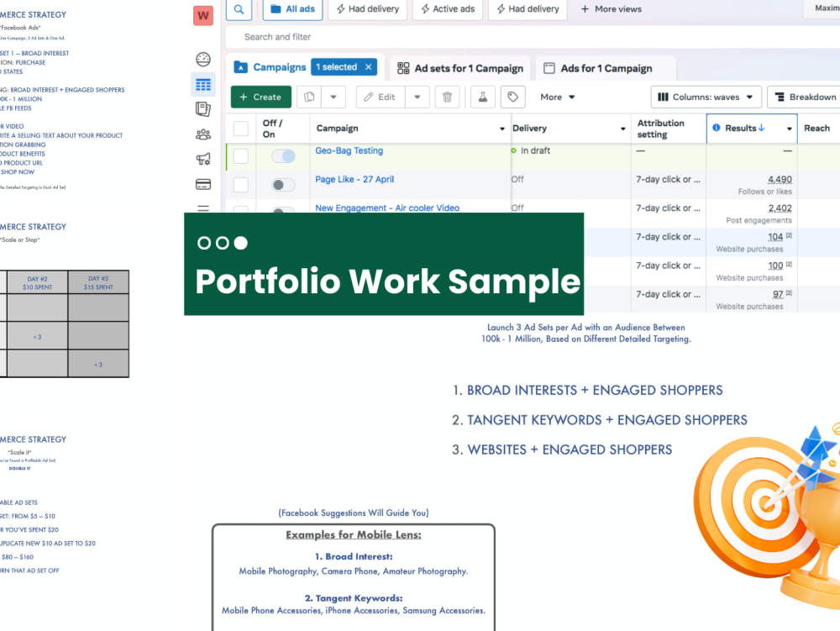Toggle the Geo-Bag Testing campaign switch
The height and width of the screenshot is (631, 840).
(x=283, y=156)
